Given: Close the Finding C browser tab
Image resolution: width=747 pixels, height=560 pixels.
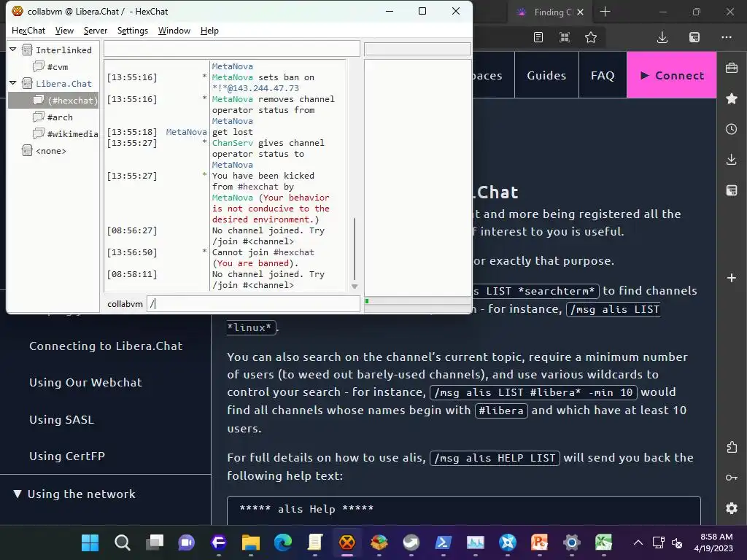Looking at the screenshot, I should coord(580,12).
